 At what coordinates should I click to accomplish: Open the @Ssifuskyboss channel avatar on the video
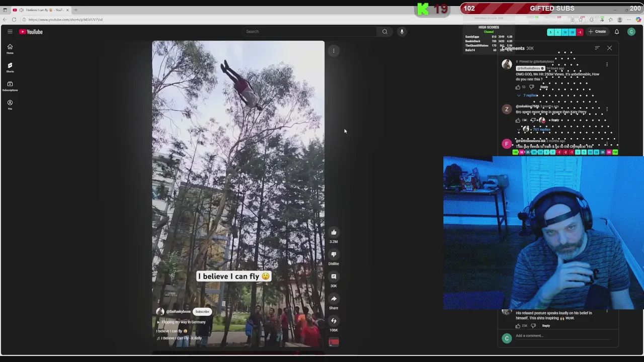pyautogui.click(x=160, y=312)
